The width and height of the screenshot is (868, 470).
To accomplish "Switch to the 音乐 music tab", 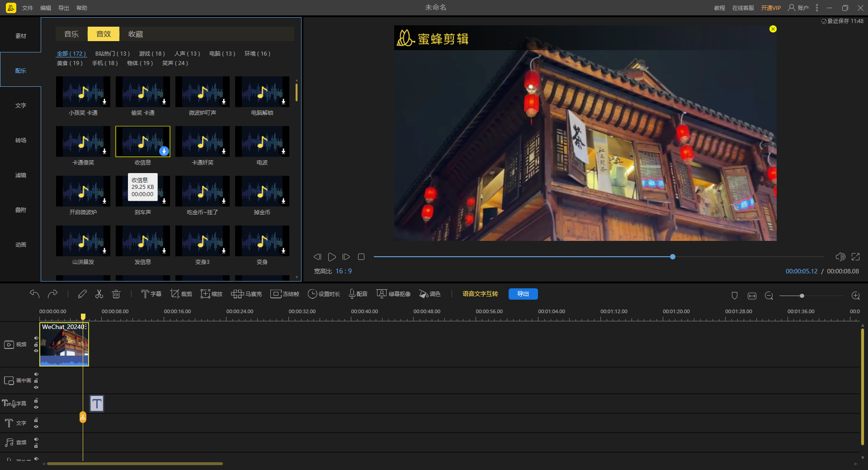I will [x=71, y=34].
